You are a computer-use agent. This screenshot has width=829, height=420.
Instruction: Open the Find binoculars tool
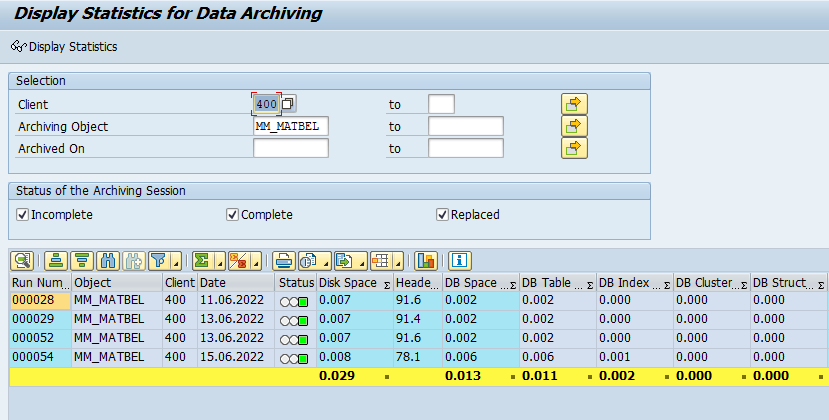pyautogui.click(x=108, y=261)
